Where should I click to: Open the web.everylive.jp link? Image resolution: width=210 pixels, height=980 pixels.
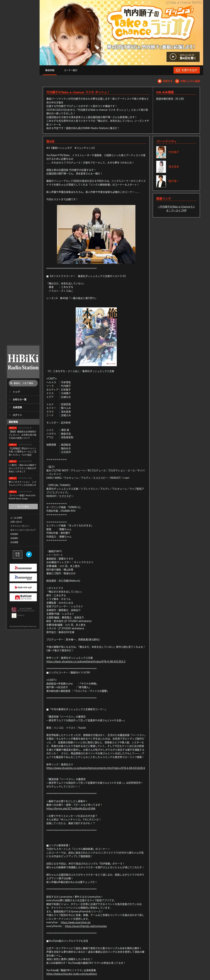click(75, 923)
